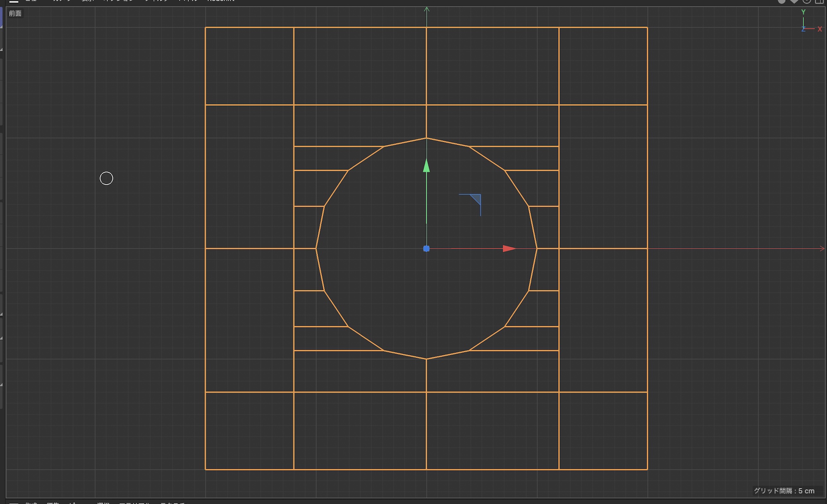Viewport: 827px width, 504px height.
Task: Click the blue XY plane handle of the gizmo
Action: click(x=476, y=199)
